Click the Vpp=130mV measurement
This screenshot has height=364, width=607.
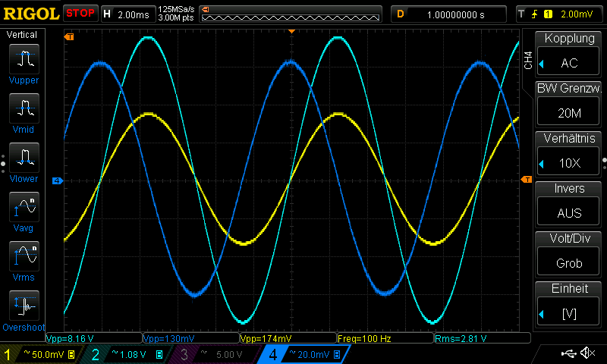(191, 338)
